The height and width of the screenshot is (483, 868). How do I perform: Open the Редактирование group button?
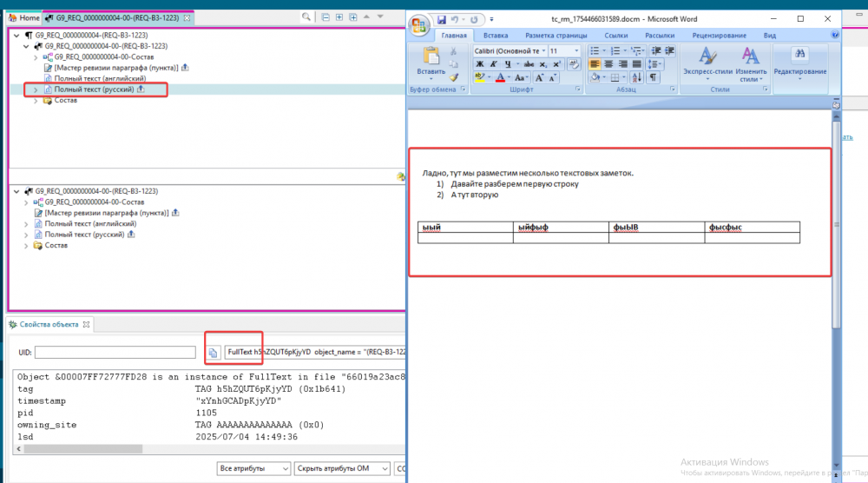(800, 64)
